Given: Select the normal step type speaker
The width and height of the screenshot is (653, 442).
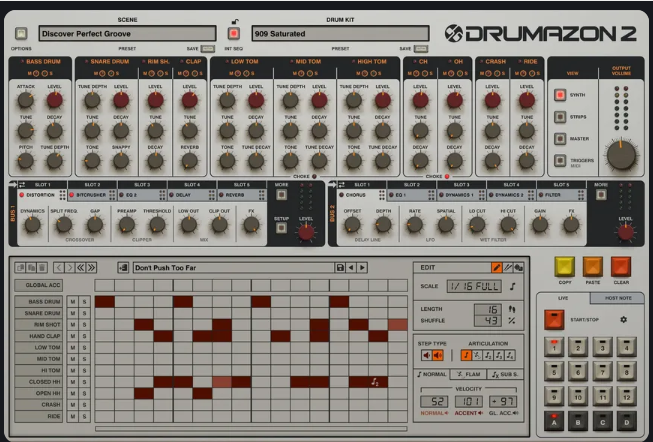Looking at the screenshot, I should click(x=426, y=355).
